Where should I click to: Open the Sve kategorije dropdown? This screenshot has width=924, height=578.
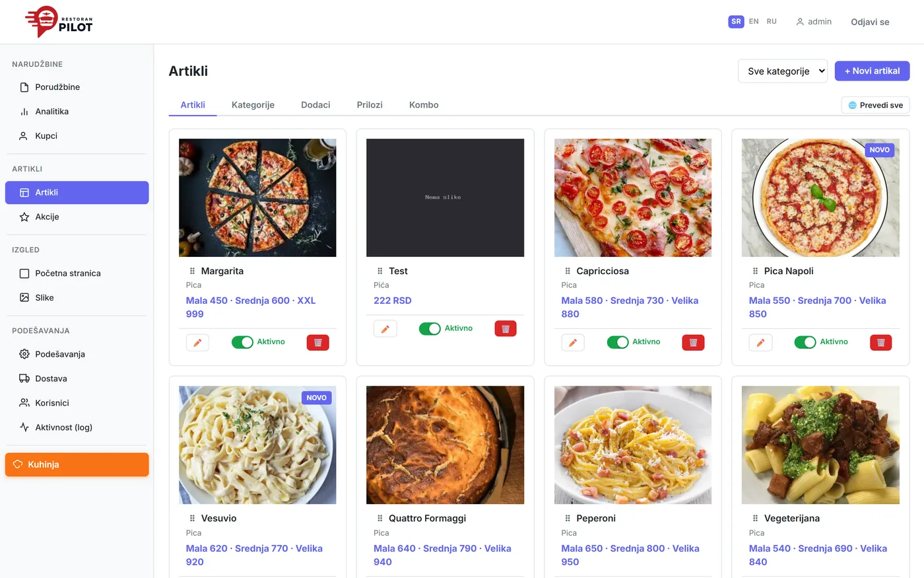(783, 71)
